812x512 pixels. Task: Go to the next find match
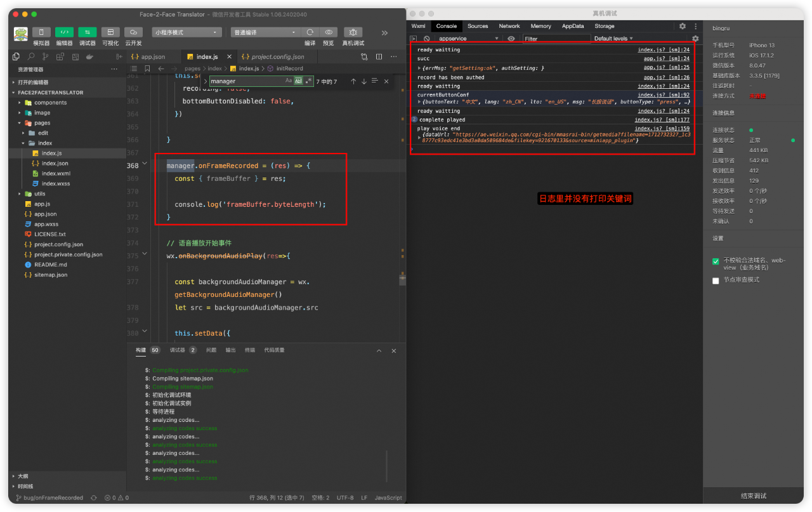click(363, 81)
